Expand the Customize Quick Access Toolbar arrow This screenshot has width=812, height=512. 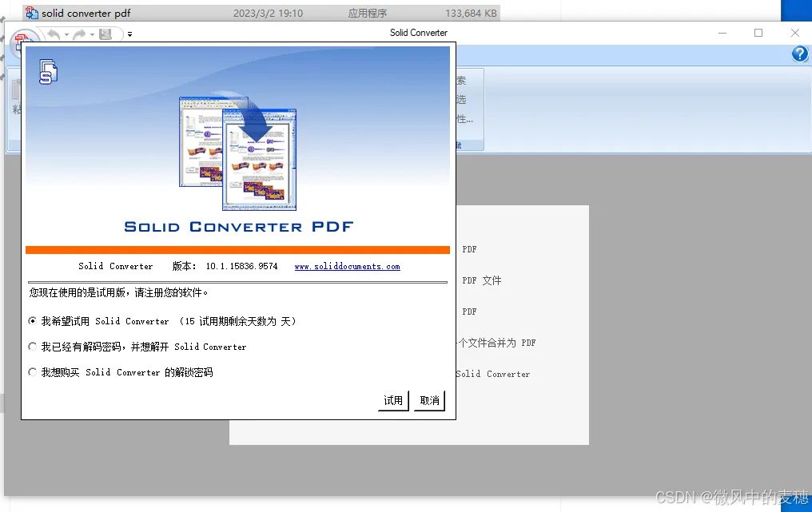[x=130, y=34]
